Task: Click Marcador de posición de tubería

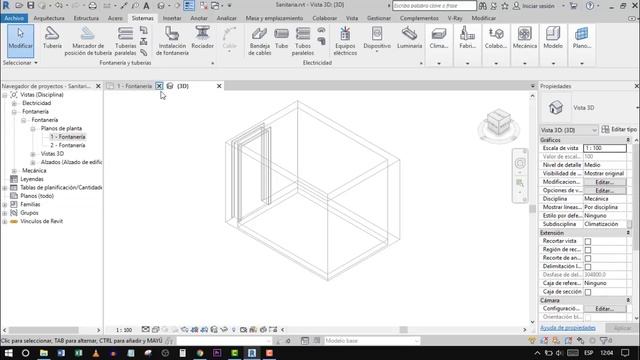Action: tap(88, 41)
